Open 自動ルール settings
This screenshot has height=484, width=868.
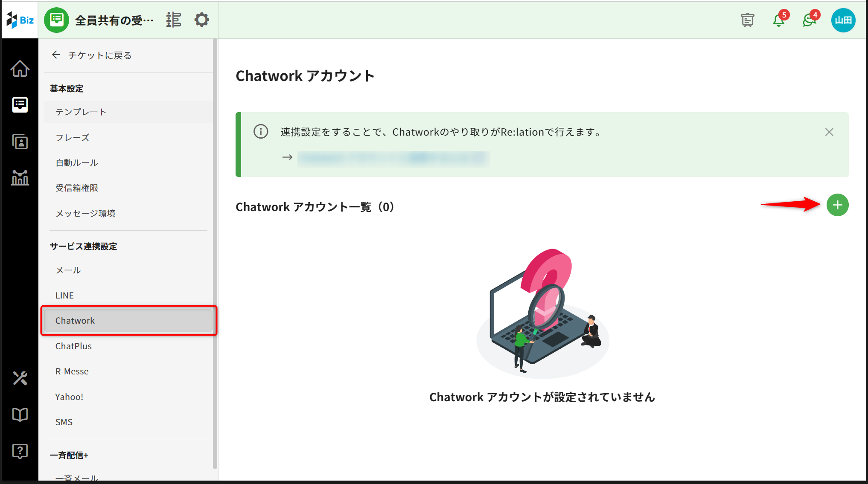pos(128,163)
